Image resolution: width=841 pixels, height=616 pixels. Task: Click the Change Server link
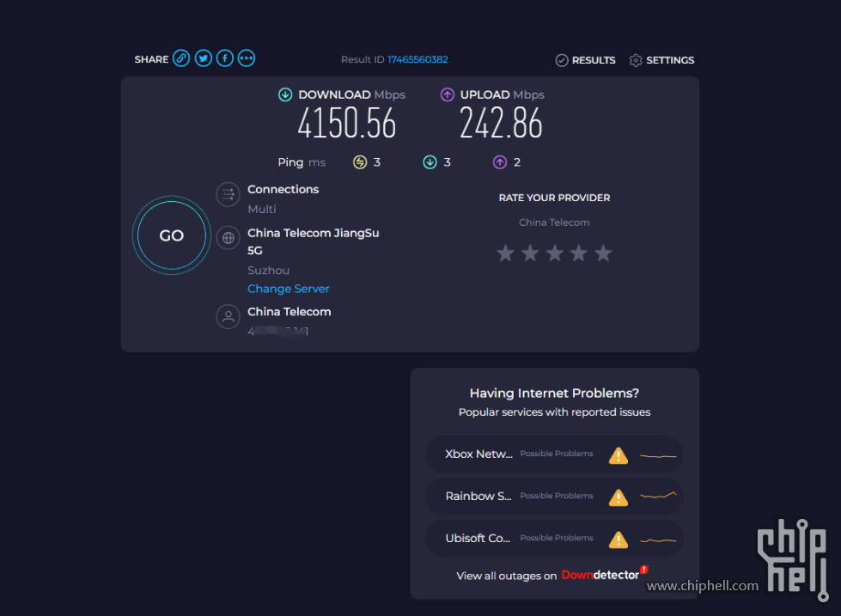coord(288,289)
